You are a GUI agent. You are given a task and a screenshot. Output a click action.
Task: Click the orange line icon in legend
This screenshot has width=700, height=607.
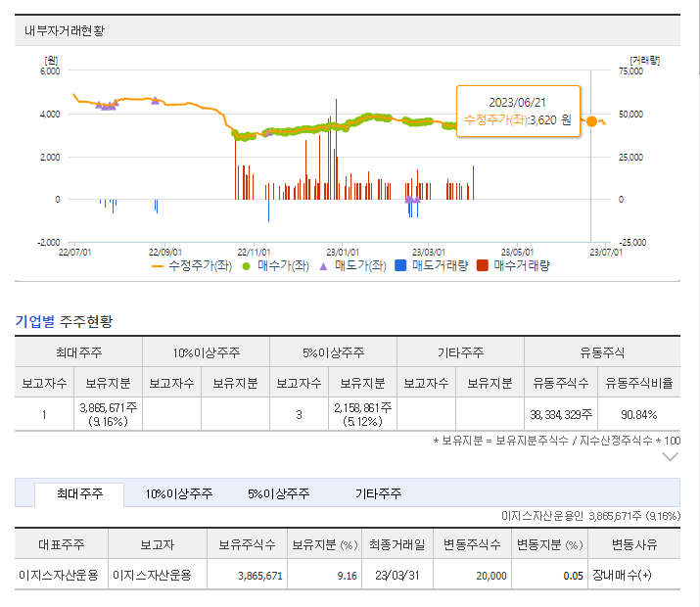tap(158, 266)
